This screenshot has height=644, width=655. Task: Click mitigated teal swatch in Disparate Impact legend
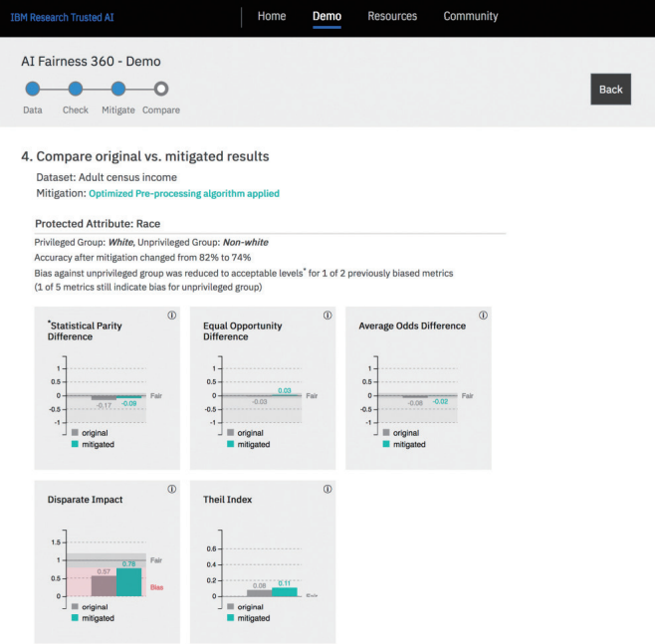coord(75,618)
